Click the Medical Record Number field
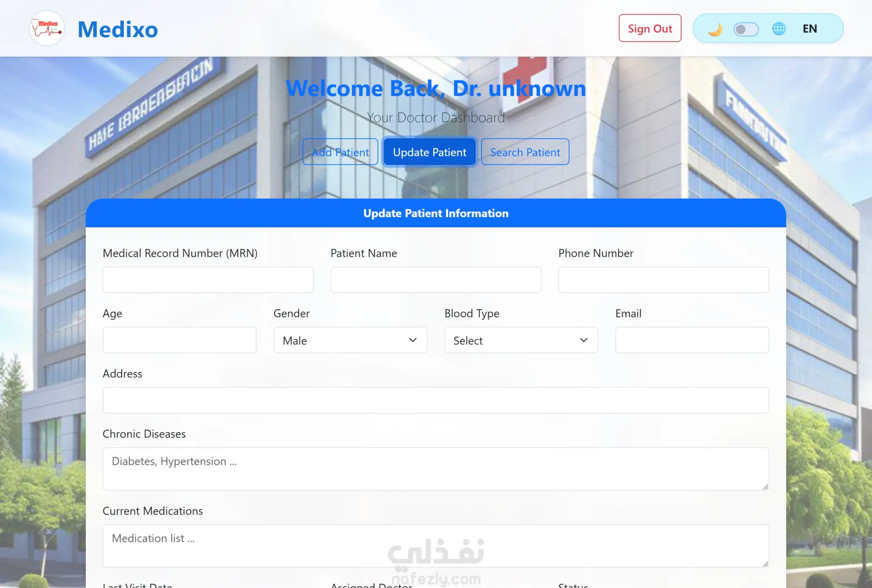This screenshot has height=588, width=872. click(208, 280)
